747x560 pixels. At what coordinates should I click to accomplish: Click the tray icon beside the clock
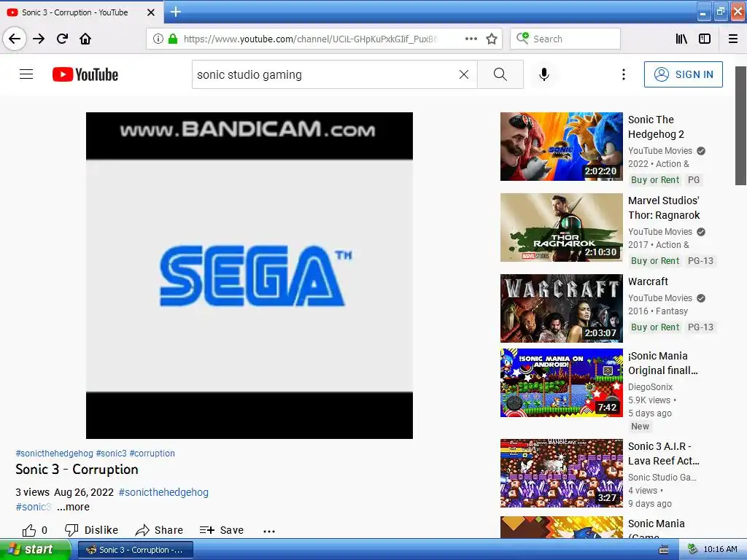click(x=693, y=550)
